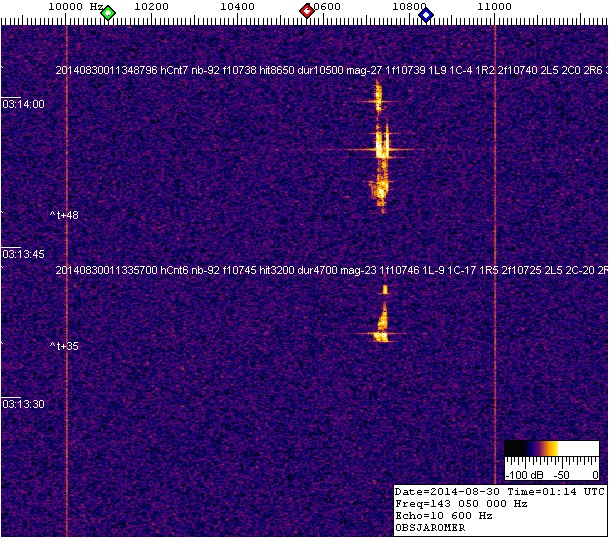Screen dimensions: 609x538
Task: Click the ^t+48 event annotation
Action: [x=64, y=215]
